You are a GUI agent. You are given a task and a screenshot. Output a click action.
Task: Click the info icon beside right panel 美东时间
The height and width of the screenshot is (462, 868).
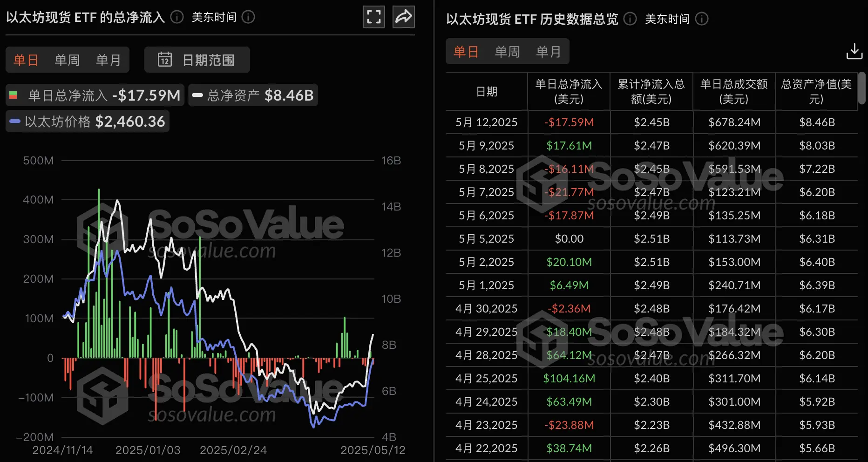(701, 19)
